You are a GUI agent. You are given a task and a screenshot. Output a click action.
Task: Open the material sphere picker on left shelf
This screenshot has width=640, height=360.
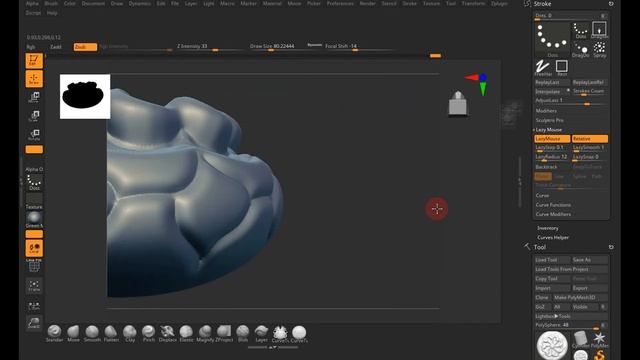click(34, 219)
